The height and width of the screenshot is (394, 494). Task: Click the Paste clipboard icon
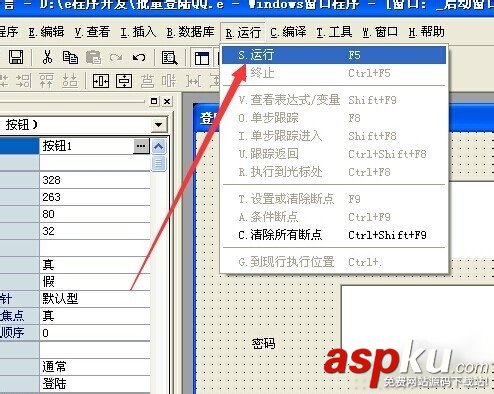[93, 57]
